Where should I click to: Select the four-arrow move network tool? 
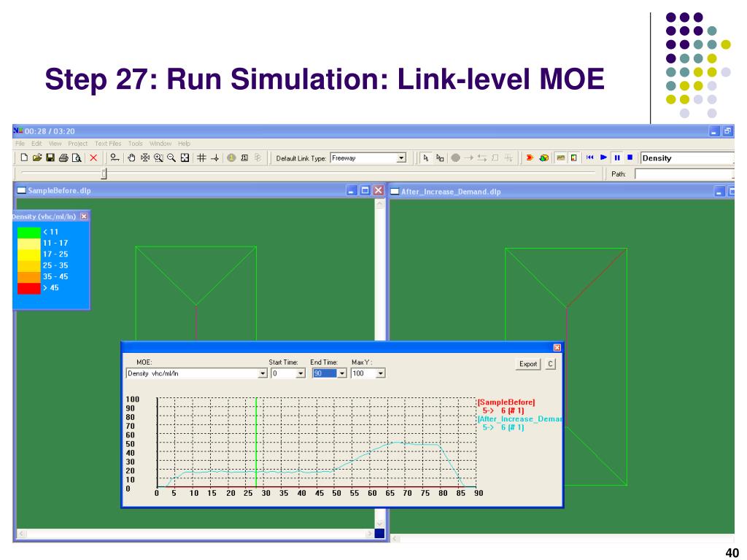[x=145, y=157]
